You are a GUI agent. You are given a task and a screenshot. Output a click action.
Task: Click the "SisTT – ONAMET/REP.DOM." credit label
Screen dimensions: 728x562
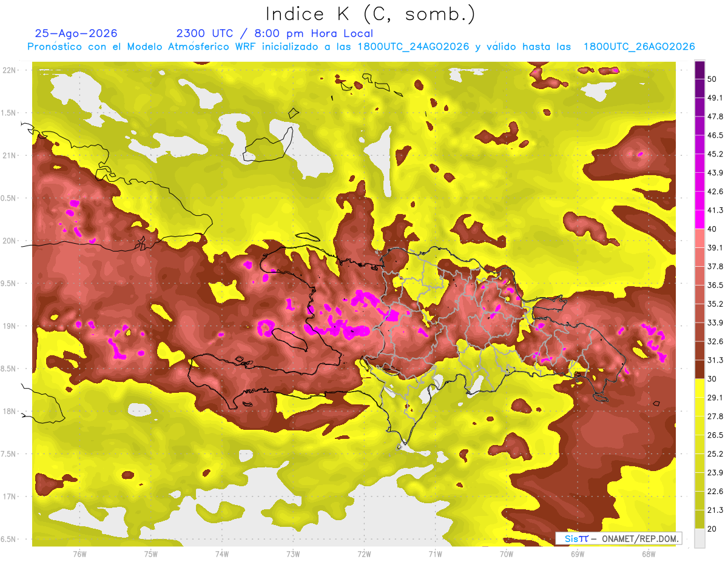618,538
